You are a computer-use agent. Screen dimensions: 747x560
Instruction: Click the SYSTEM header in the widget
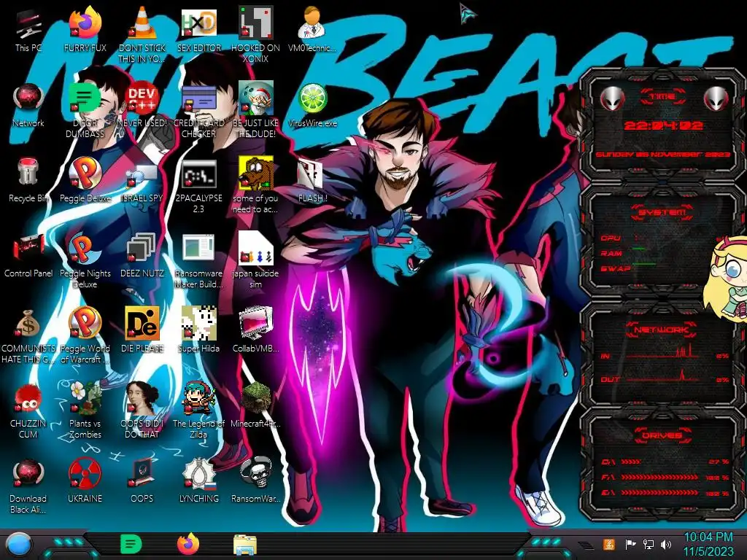(662, 212)
